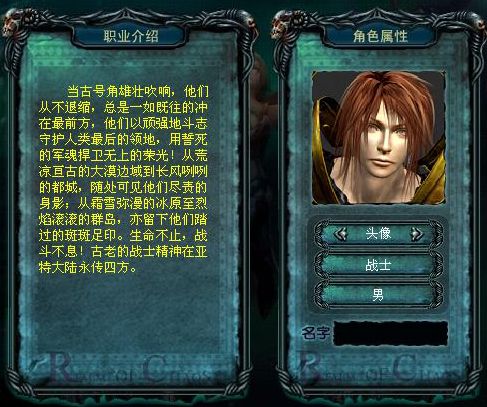Click skull ornament on 职业介绍 panel corner

coord(14,23)
